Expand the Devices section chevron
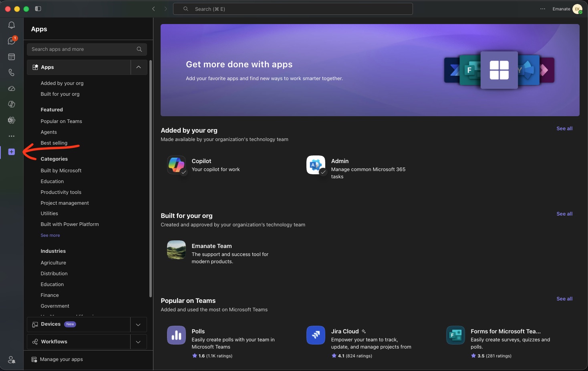 click(x=138, y=325)
